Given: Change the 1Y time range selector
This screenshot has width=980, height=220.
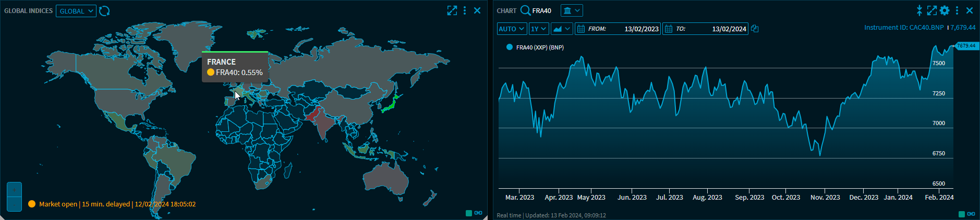Looking at the screenshot, I should click(x=538, y=29).
